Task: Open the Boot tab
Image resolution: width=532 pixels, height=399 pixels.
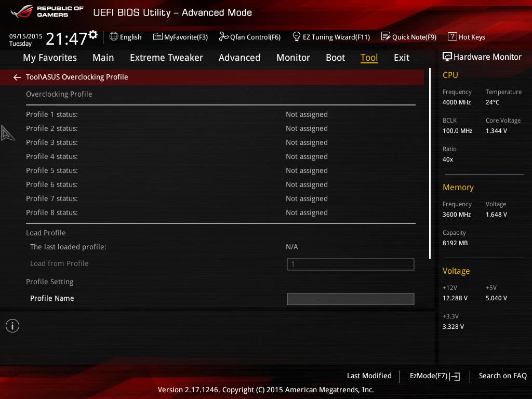Action: (335, 58)
